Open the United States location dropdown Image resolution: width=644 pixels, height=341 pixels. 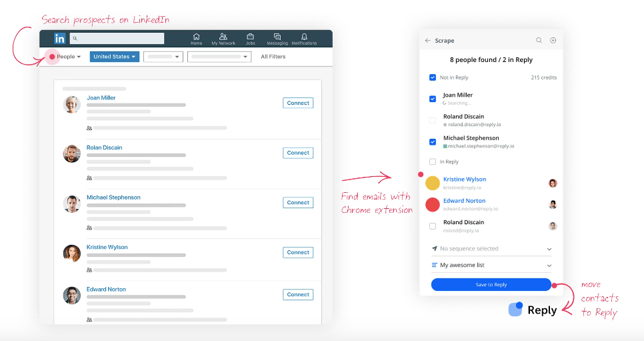coord(115,57)
